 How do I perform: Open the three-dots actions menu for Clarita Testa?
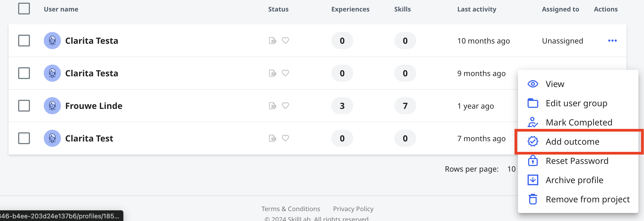click(x=612, y=41)
